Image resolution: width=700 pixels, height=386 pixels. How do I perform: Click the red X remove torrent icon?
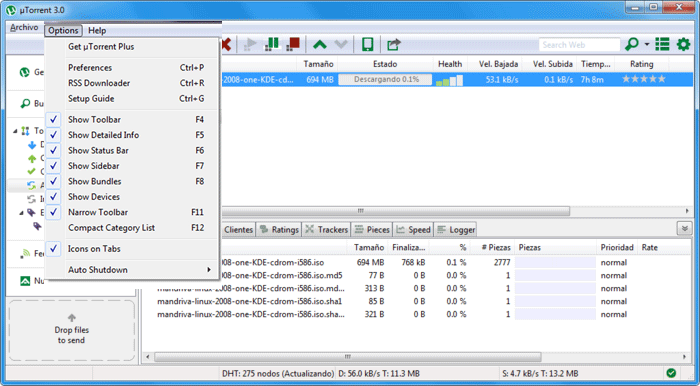(x=226, y=44)
